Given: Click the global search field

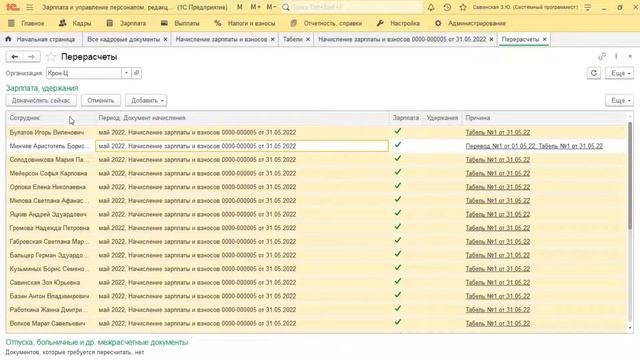Looking at the screenshot, I should coord(355,7).
